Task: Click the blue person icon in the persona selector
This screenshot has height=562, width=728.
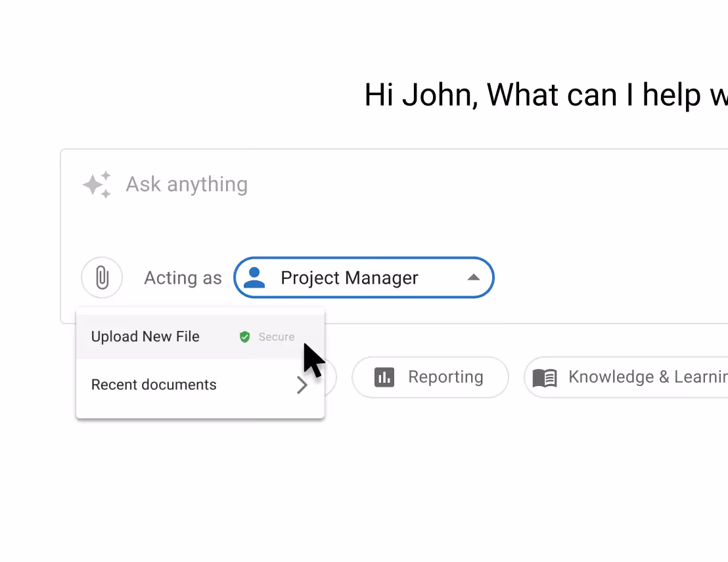Action: [256, 278]
